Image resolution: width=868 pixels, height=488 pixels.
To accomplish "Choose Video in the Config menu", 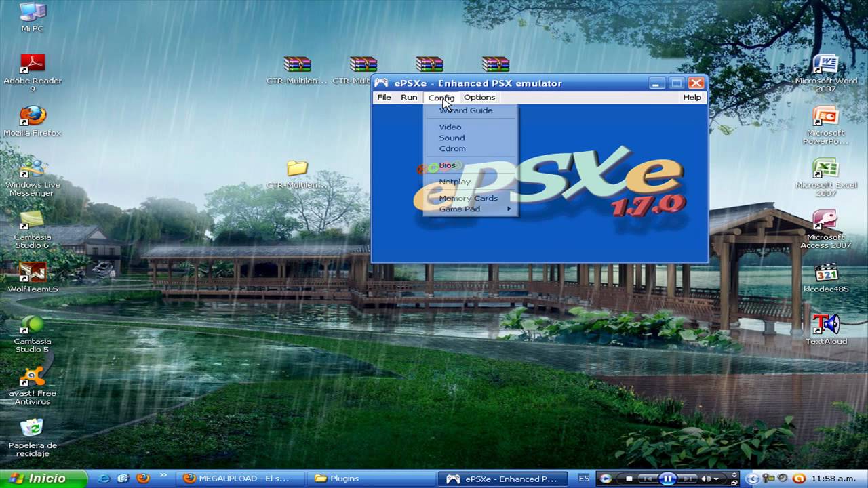I will coord(471,127).
